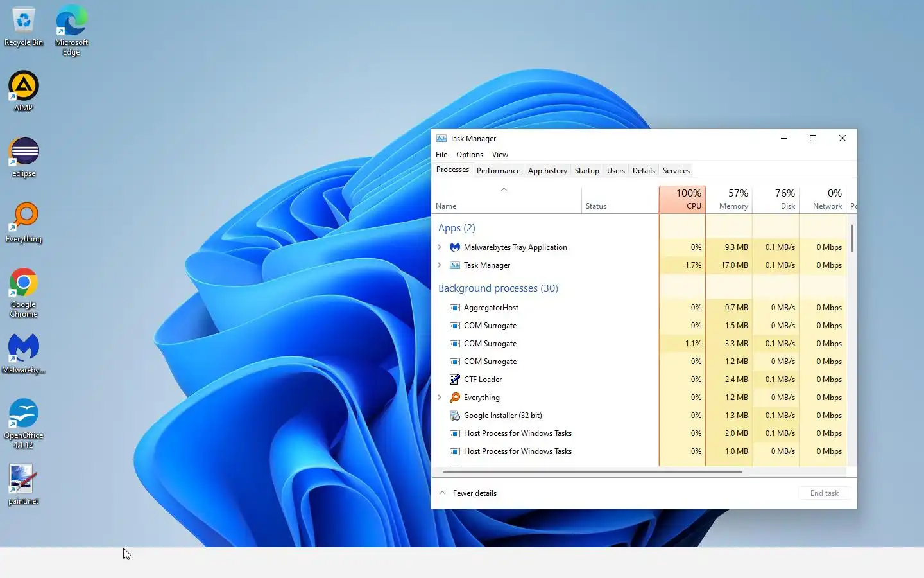Screen dimensions: 924x578
Task: Select the Malwarebytes desktop shortcut
Action: pyautogui.click(x=24, y=354)
